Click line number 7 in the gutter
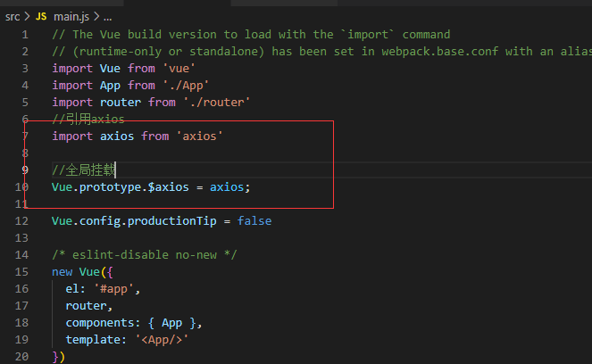592x364 pixels. pyautogui.click(x=25, y=136)
